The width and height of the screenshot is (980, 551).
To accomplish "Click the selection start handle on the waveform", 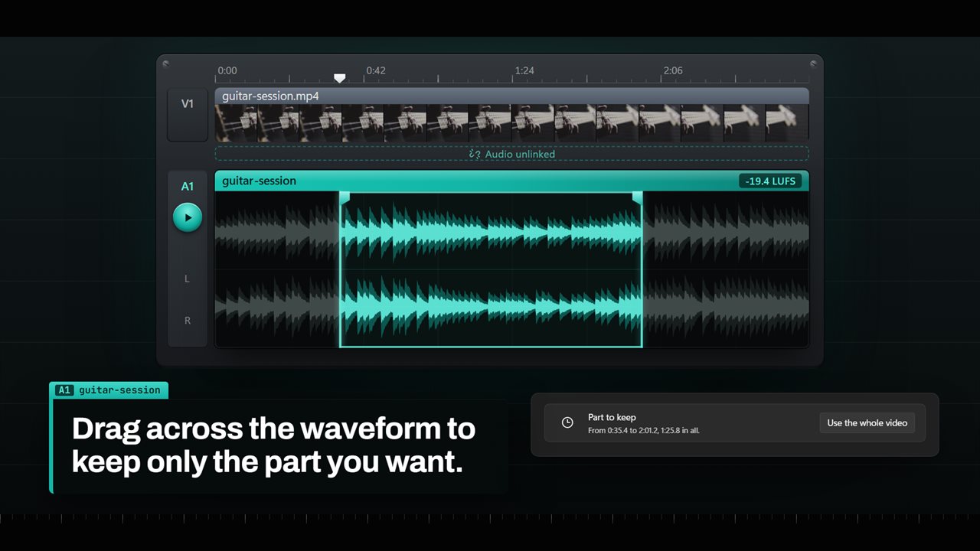I will click(345, 197).
